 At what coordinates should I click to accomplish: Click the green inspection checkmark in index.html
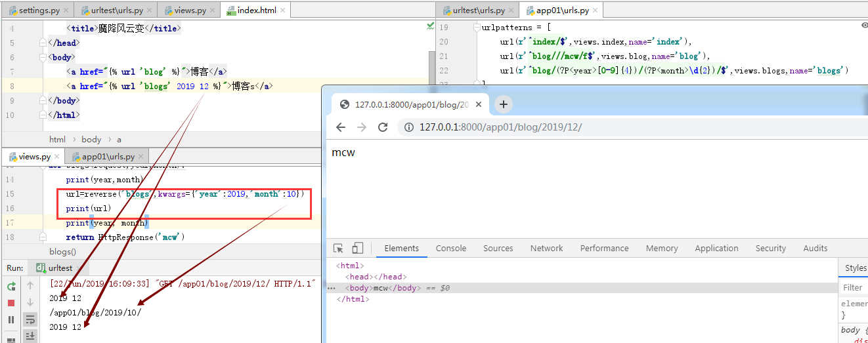click(430, 26)
